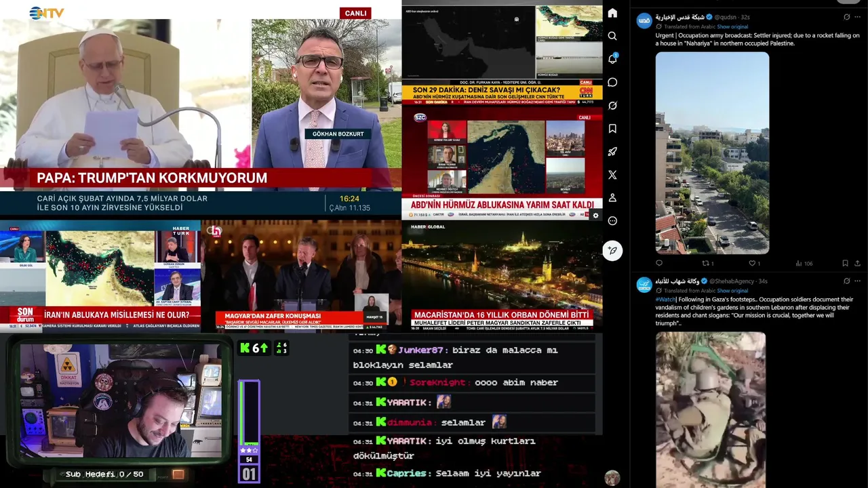Open settings gear on the video grid

point(595,216)
